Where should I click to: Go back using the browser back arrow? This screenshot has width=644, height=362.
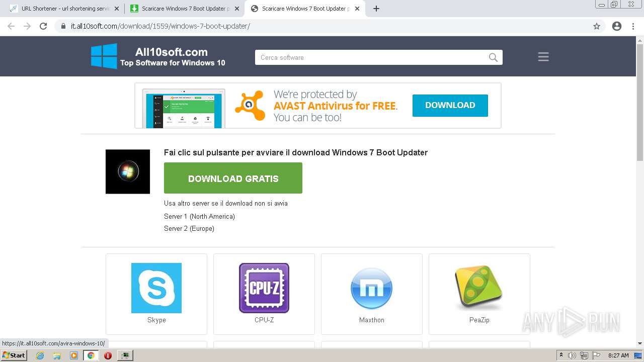(11, 26)
